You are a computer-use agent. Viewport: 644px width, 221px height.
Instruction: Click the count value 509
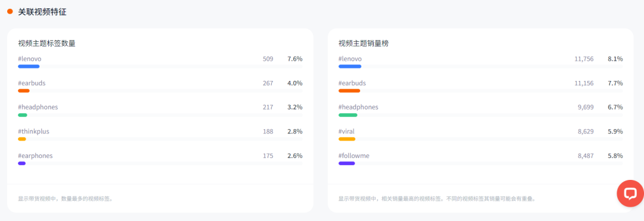(268, 59)
